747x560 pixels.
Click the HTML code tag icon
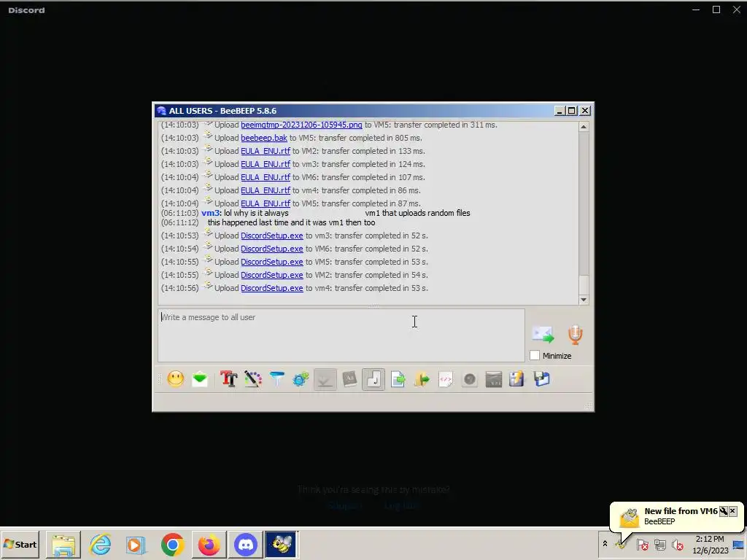pyautogui.click(x=446, y=379)
